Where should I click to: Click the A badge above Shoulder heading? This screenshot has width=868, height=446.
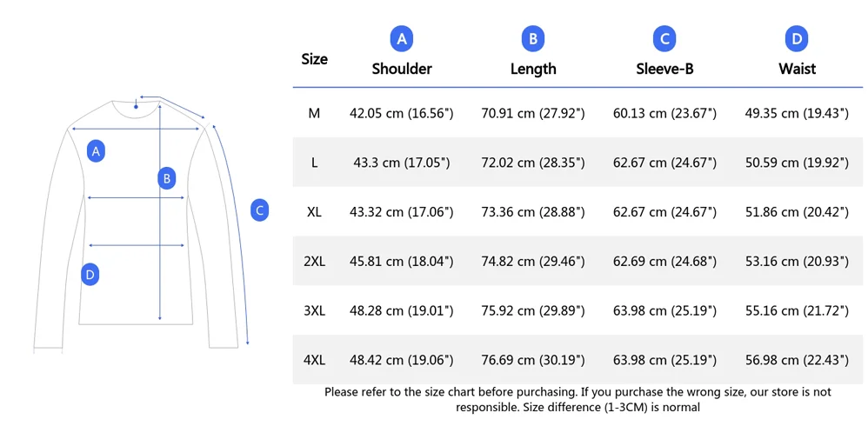coord(401,39)
